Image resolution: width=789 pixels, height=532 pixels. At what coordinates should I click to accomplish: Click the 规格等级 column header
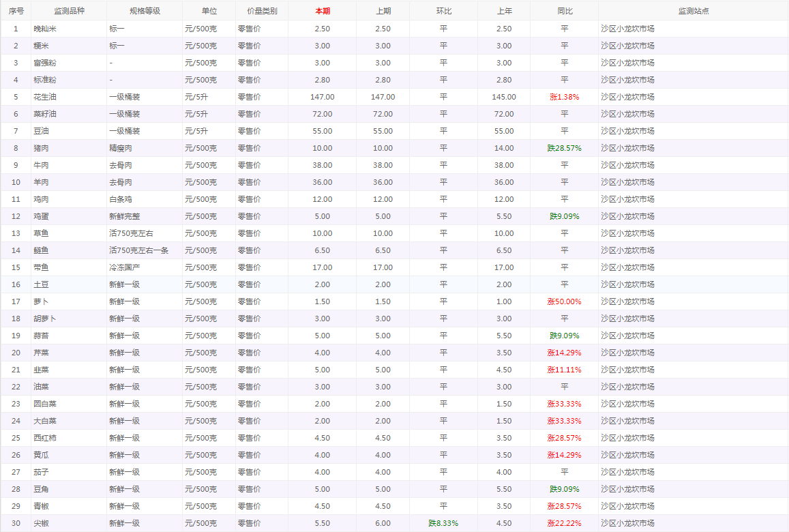pos(145,11)
